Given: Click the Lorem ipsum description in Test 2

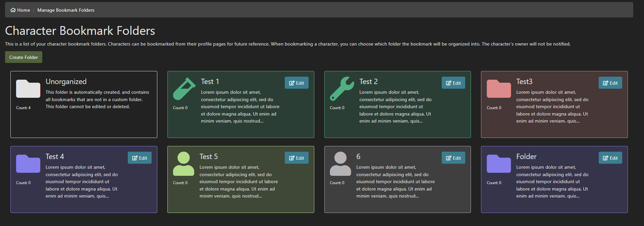Looking at the screenshot, I should pos(394,107).
